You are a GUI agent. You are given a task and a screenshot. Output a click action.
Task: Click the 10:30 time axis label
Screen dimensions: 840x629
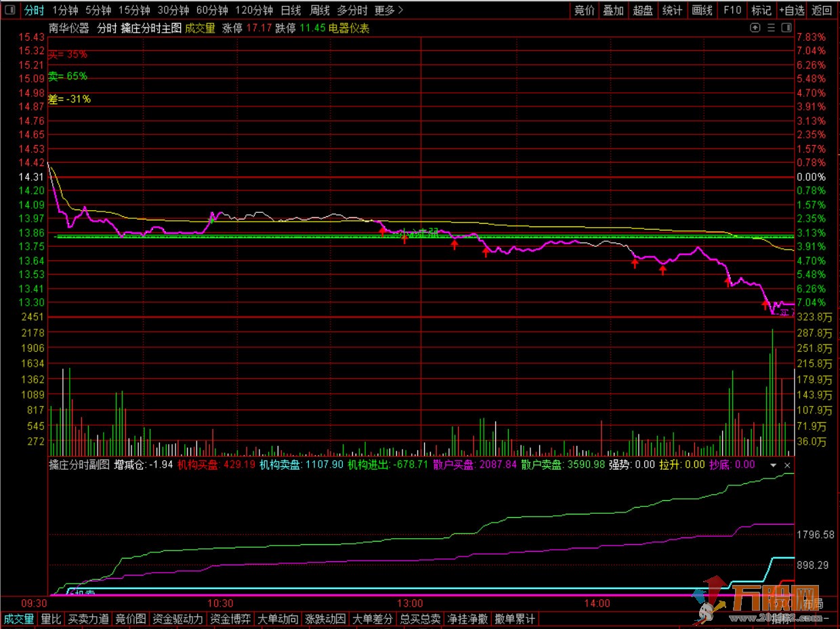(219, 603)
